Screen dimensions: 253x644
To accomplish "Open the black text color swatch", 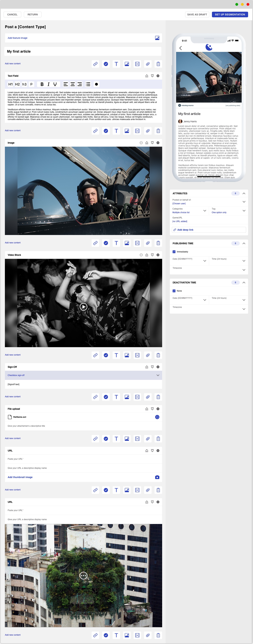I will click(96, 84).
